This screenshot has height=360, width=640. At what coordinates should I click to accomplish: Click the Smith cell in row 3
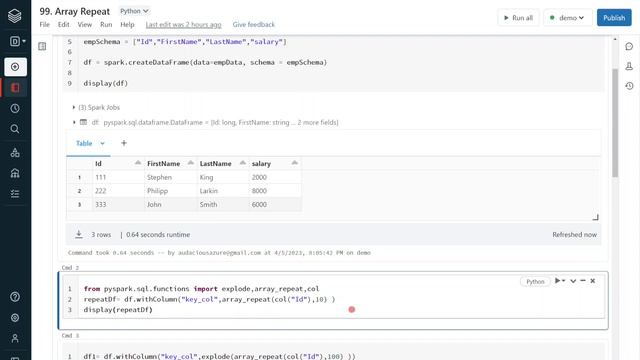click(223, 204)
